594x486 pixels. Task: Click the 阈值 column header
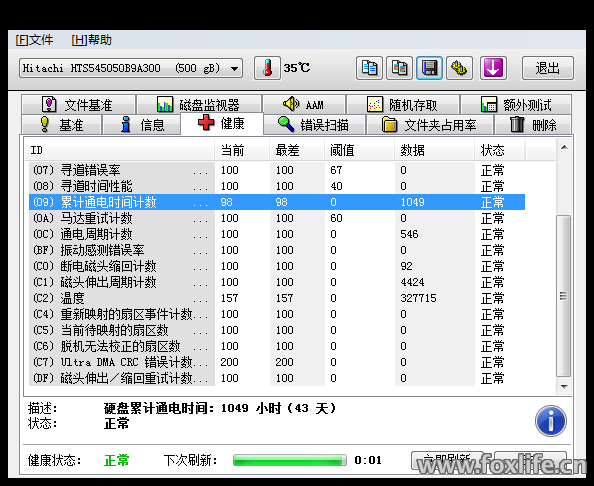click(360, 150)
